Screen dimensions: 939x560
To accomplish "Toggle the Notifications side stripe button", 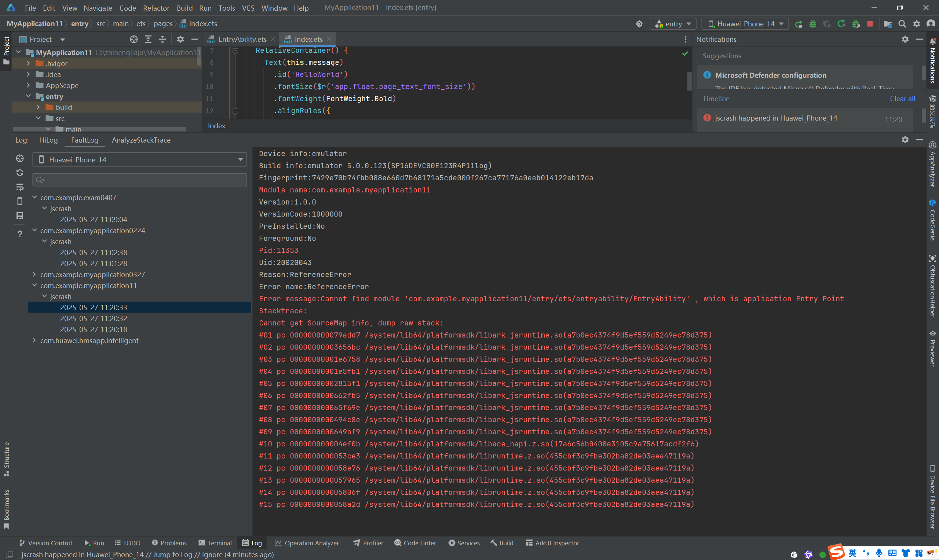I will pos(933,60).
